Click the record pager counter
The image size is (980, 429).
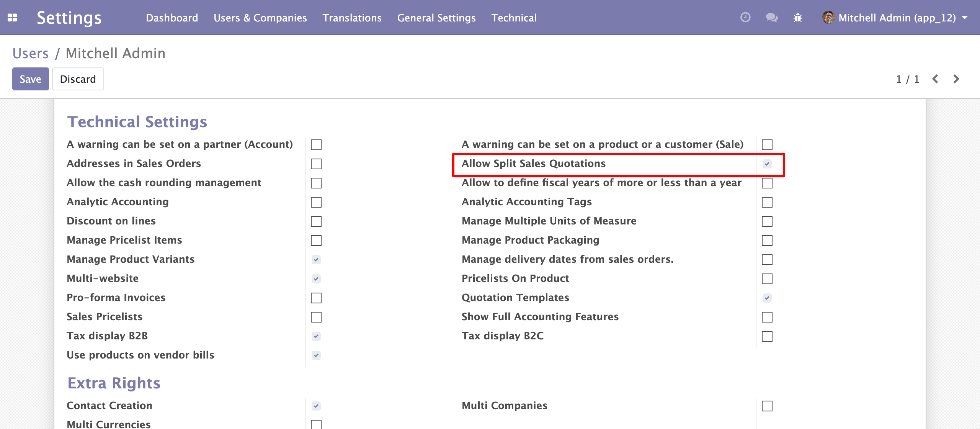[908, 79]
